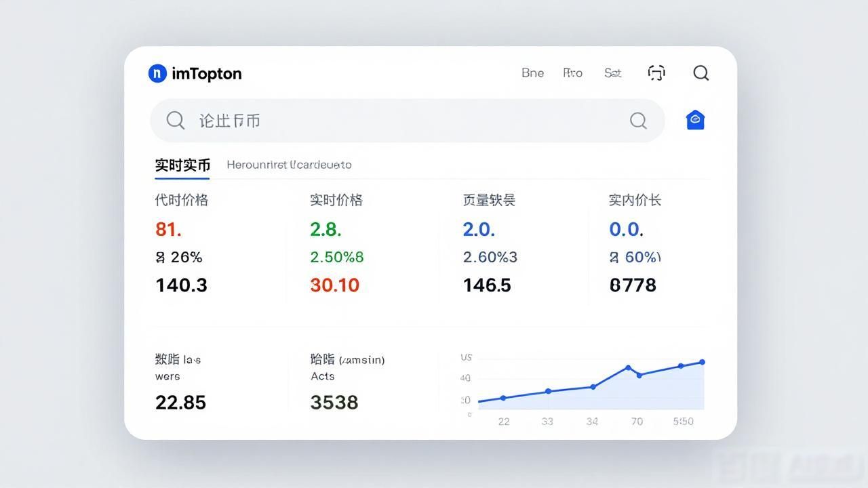Click the magnifier at search bar's left

click(176, 121)
